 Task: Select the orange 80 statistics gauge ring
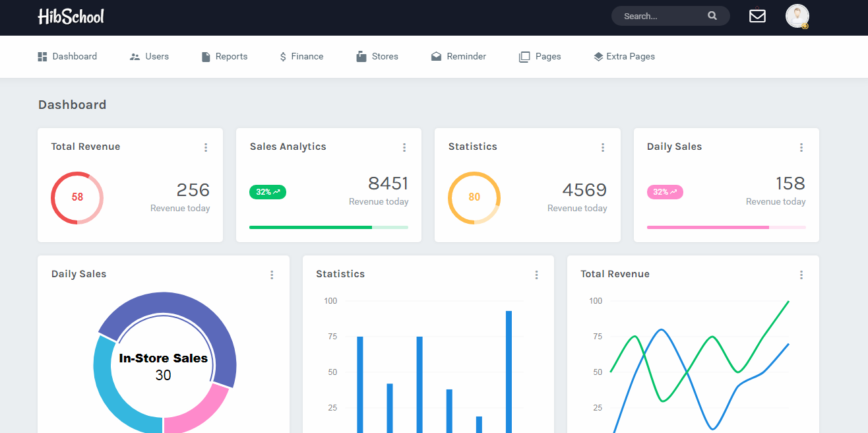click(x=474, y=197)
